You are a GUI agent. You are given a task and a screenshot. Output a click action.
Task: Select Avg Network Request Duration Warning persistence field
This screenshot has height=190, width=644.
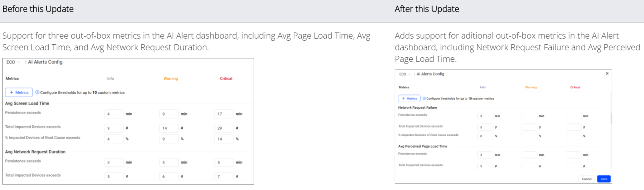pos(168,162)
